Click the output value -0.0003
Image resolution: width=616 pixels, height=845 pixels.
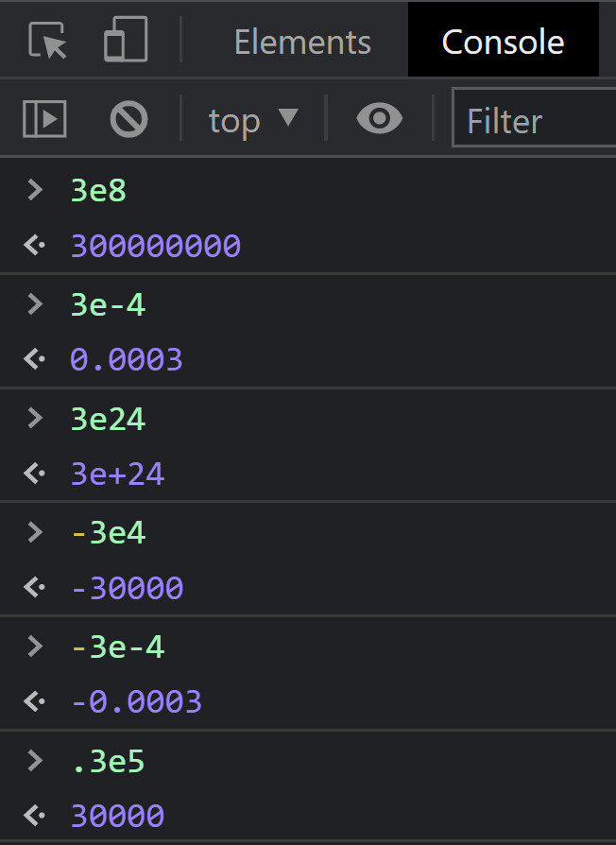pyautogui.click(x=136, y=701)
